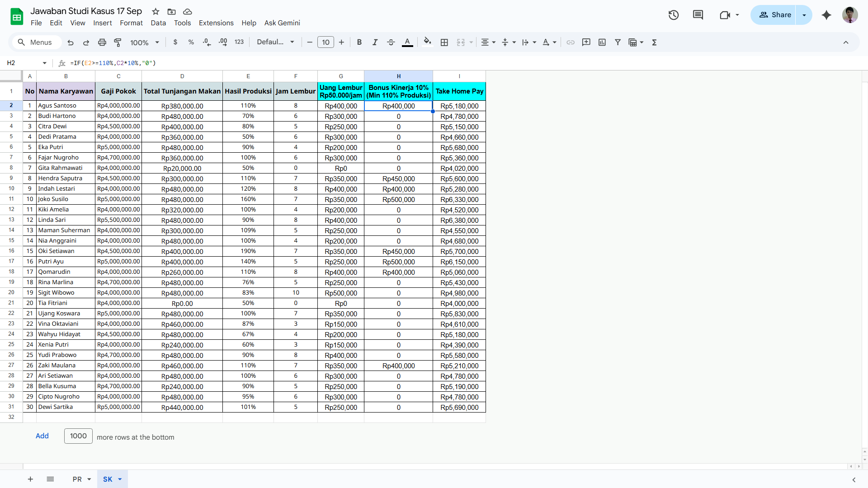Click the Share button

pos(774,15)
